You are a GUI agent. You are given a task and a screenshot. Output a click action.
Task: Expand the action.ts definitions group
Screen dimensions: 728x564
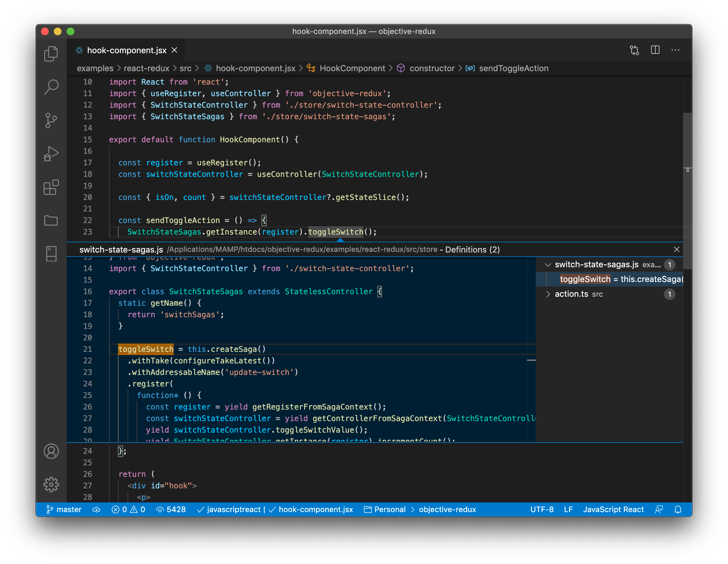547,294
